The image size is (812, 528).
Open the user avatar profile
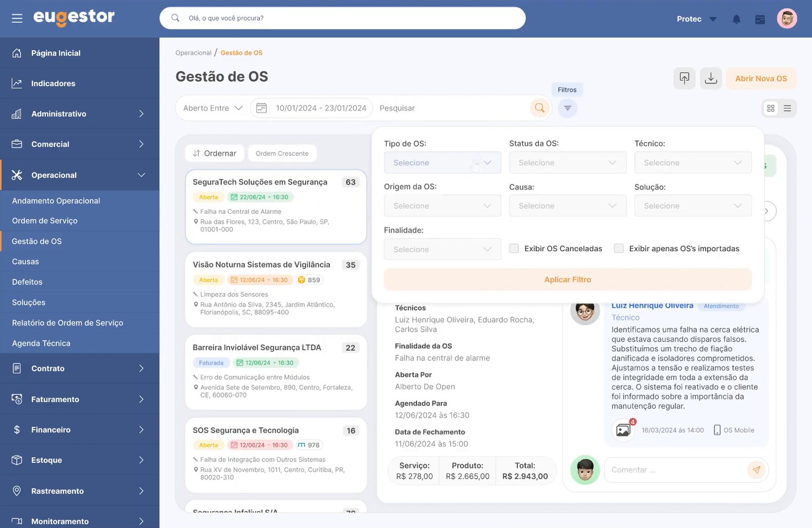787,19
